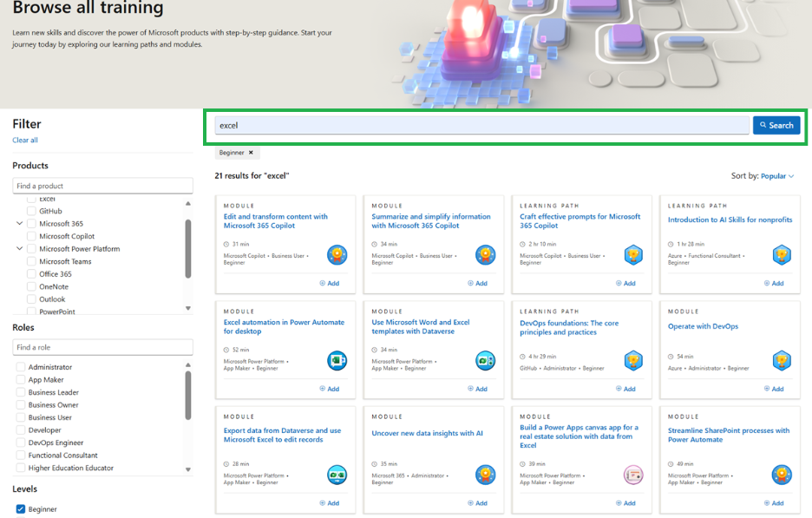This screenshot has height=518, width=812.
Task: Add Export data from Dataverse module to collection
Action: coord(330,503)
